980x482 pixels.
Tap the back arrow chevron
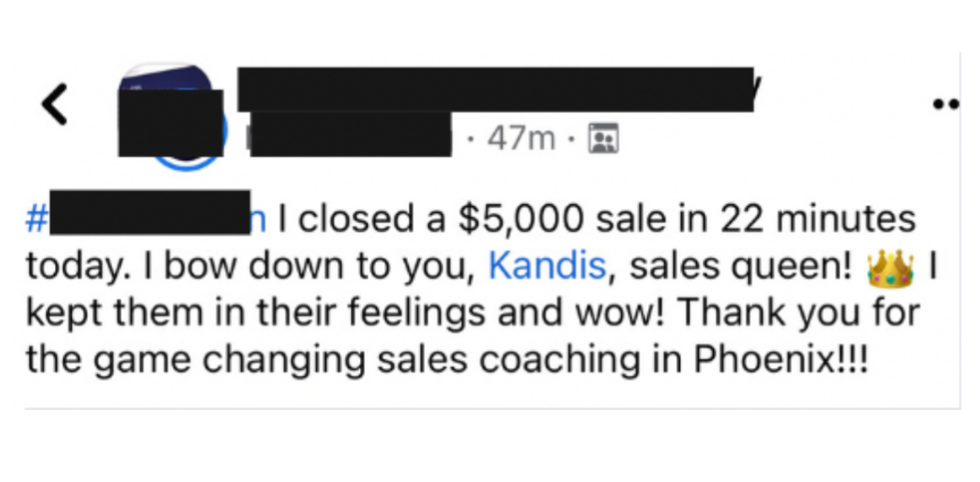pos(55,105)
